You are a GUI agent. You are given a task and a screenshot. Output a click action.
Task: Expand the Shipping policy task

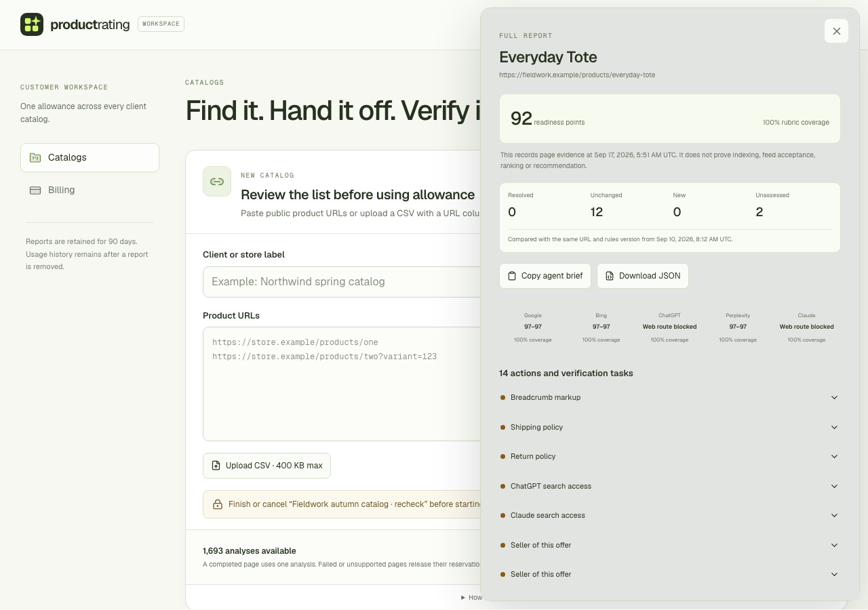(669, 427)
